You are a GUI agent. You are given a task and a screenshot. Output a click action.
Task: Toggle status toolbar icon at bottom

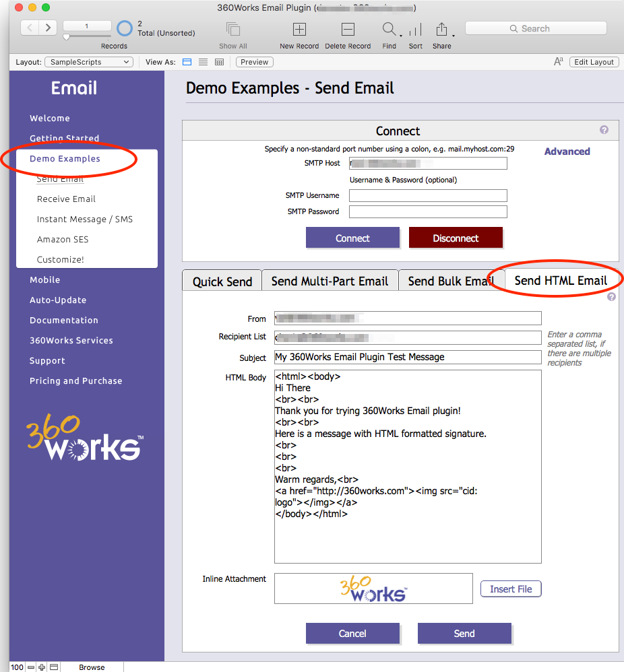[x=54, y=667]
